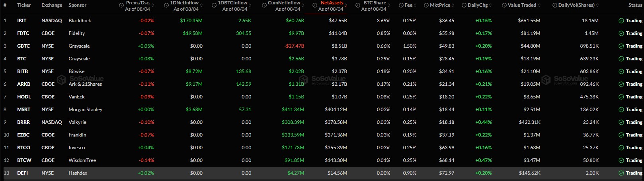This screenshot has width=644, height=181.
Task: Click the info icon beside Value Traded header
Action: pyautogui.click(x=504, y=5)
